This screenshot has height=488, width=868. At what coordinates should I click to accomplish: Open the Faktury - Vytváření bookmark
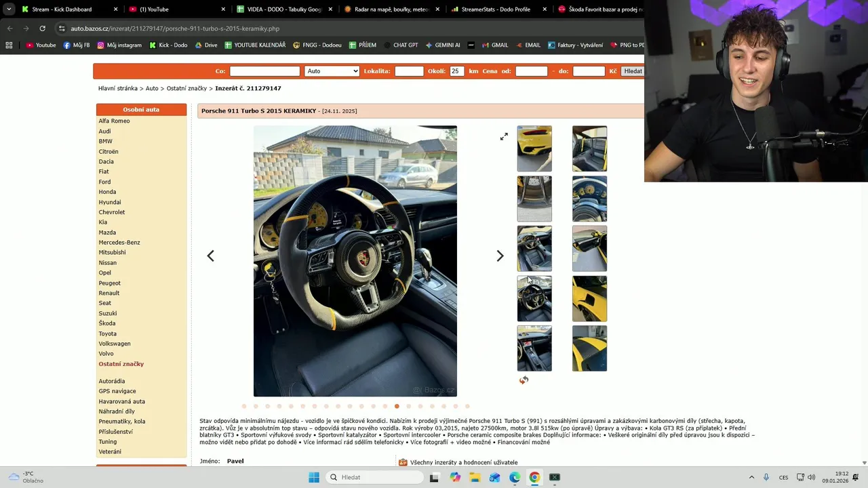pyautogui.click(x=575, y=45)
